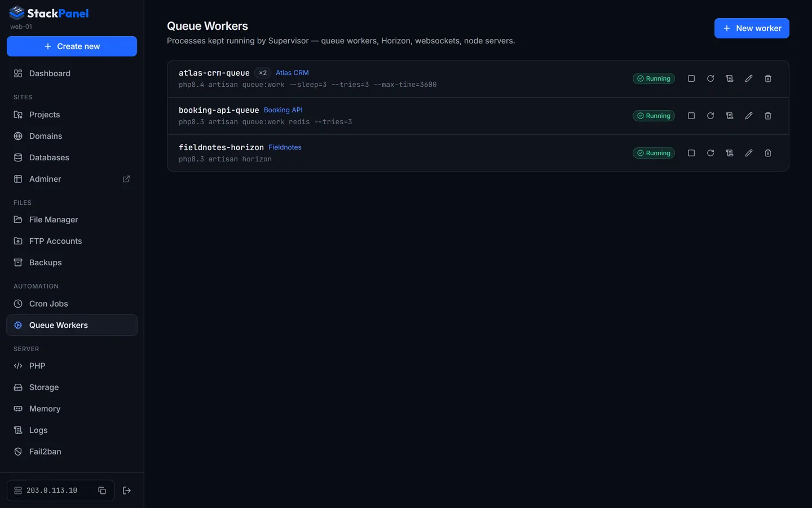Image resolution: width=812 pixels, height=508 pixels.
Task: View logs for booking-api-queue worker
Action: pyautogui.click(x=730, y=116)
